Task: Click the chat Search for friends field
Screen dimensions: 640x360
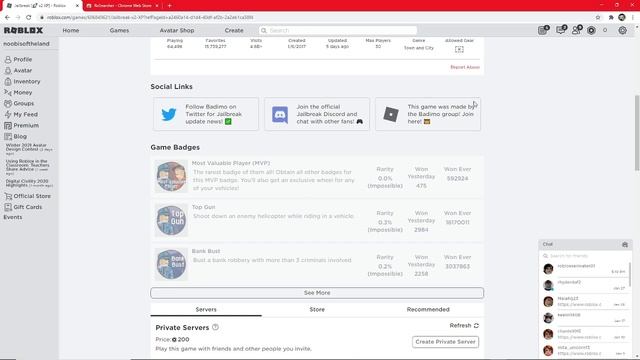Action: (584, 256)
